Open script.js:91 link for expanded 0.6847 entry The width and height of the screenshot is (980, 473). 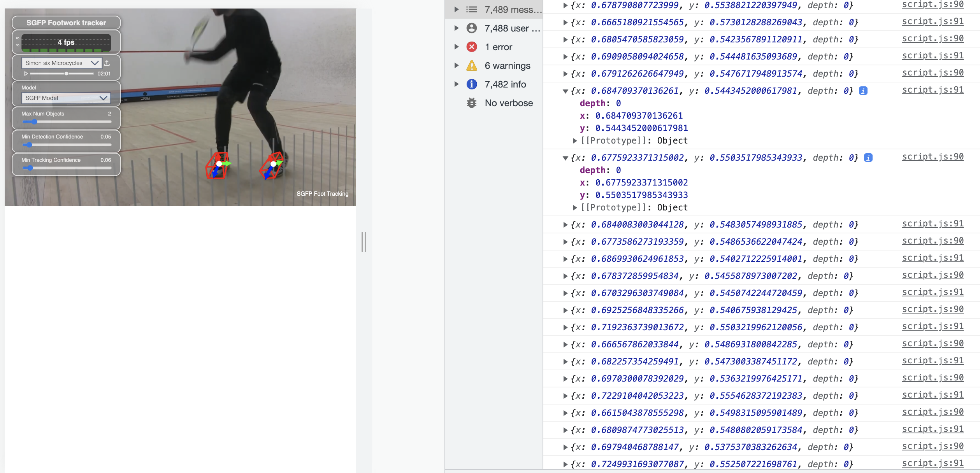(933, 90)
